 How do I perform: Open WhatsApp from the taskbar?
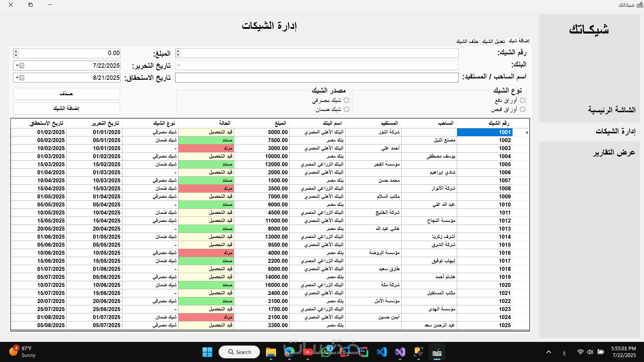pos(326,352)
